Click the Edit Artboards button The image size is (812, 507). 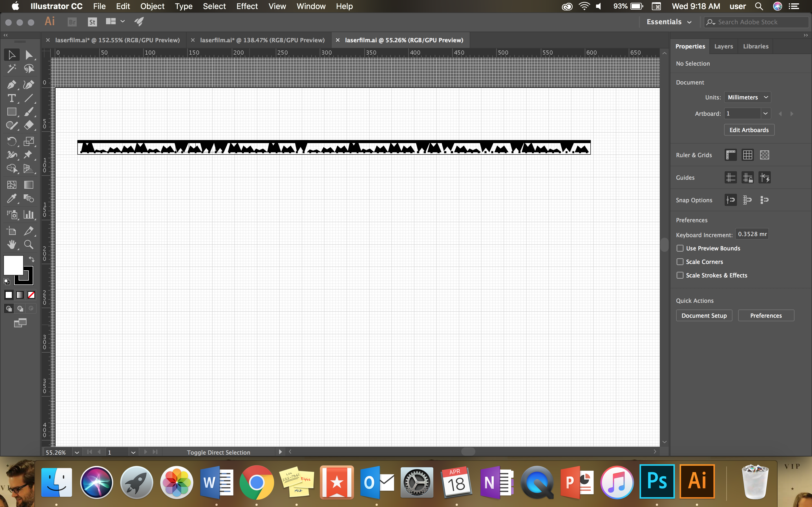coord(749,130)
